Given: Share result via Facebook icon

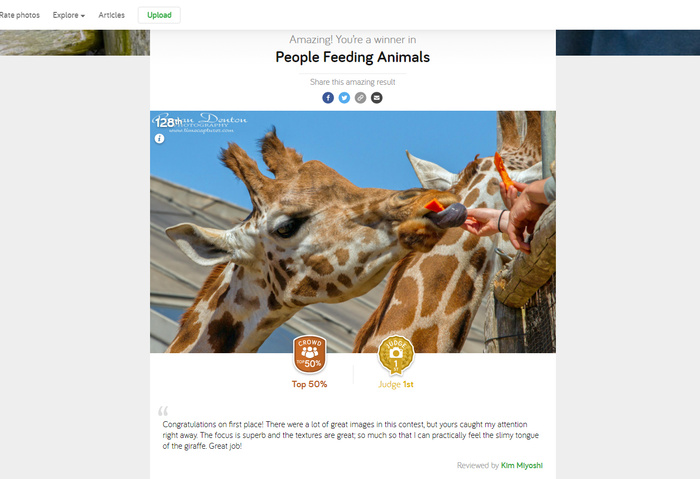Looking at the screenshot, I should click(x=328, y=98).
